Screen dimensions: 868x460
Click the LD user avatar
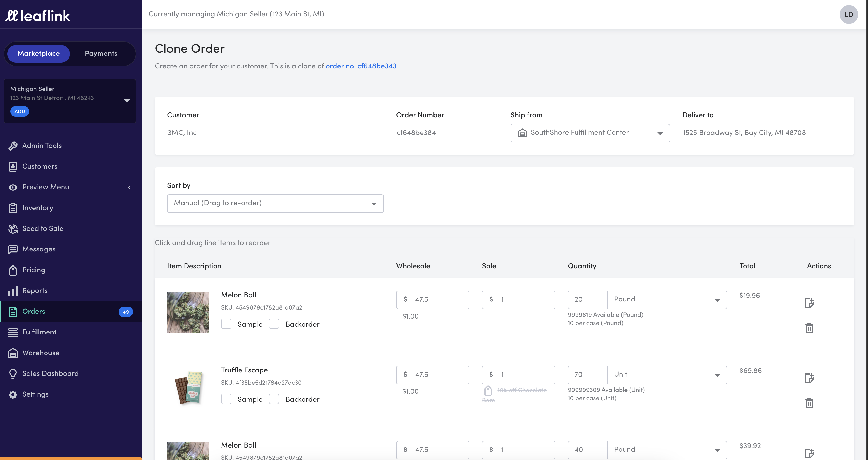coord(848,14)
